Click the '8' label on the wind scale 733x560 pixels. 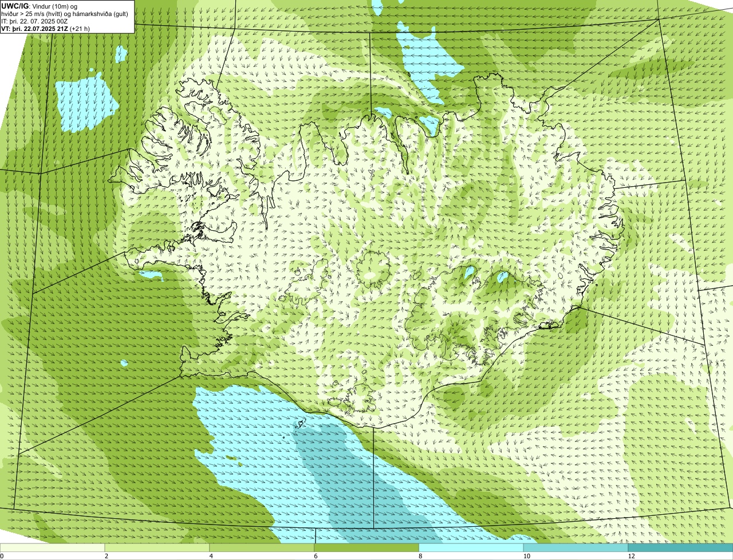(x=420, y=557)
